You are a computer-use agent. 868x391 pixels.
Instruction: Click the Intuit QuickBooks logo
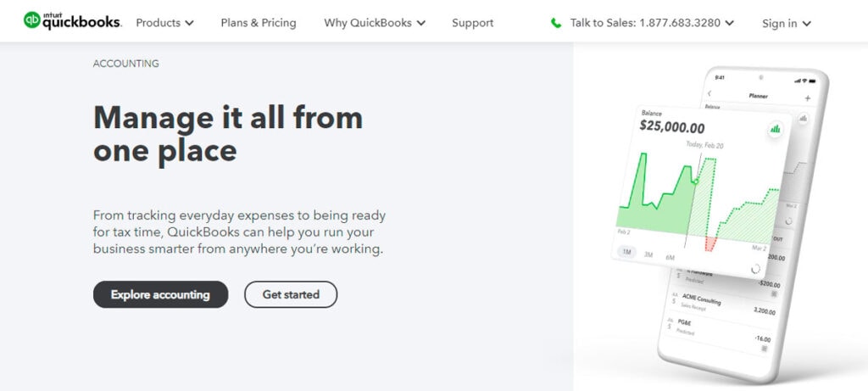(72, 20)
